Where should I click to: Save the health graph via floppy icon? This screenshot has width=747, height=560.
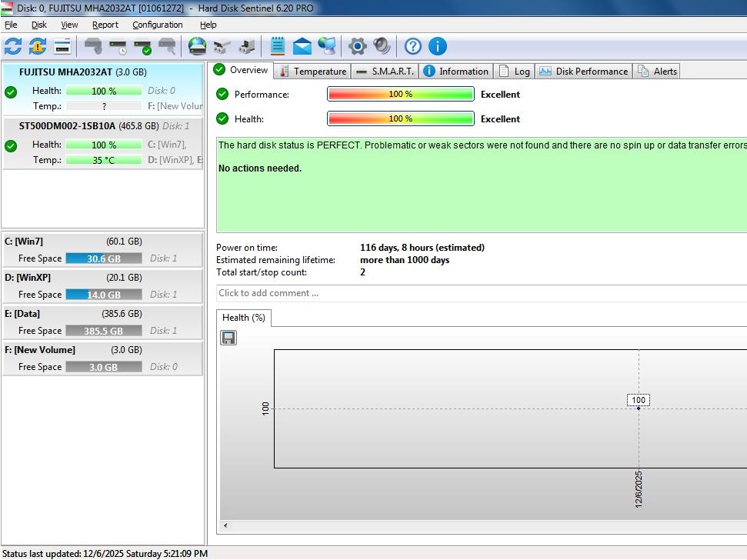coord(228,338)
